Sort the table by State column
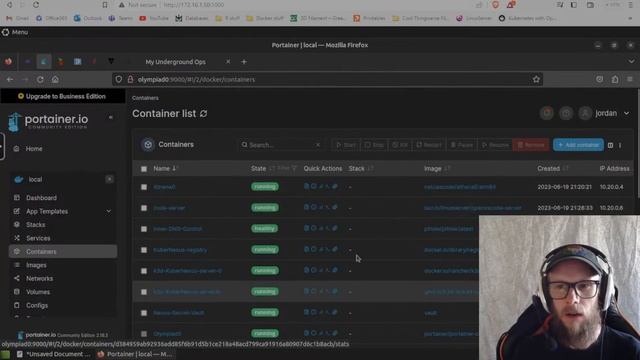The height and width of the screenshot is (360, 640). click(262, 169)
